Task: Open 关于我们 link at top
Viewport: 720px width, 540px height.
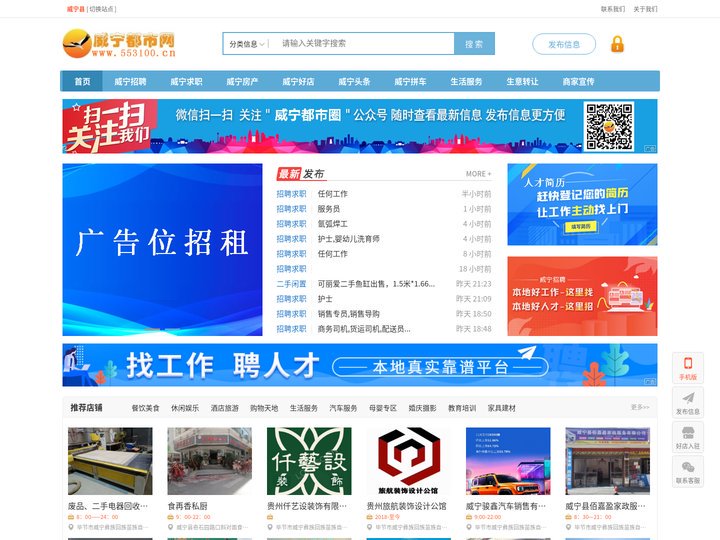Action: pyautogui.click(x=645, y=9)
